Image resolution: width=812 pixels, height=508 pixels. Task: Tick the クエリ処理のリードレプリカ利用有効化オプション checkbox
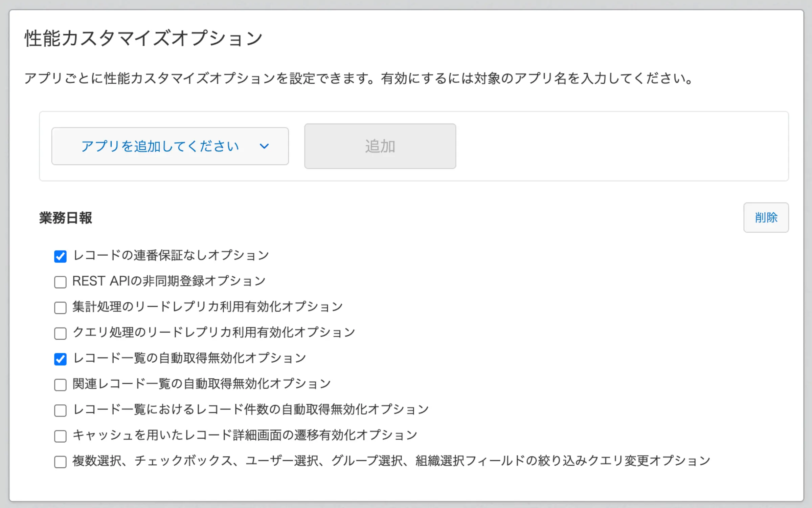click(x=60, y=333)
